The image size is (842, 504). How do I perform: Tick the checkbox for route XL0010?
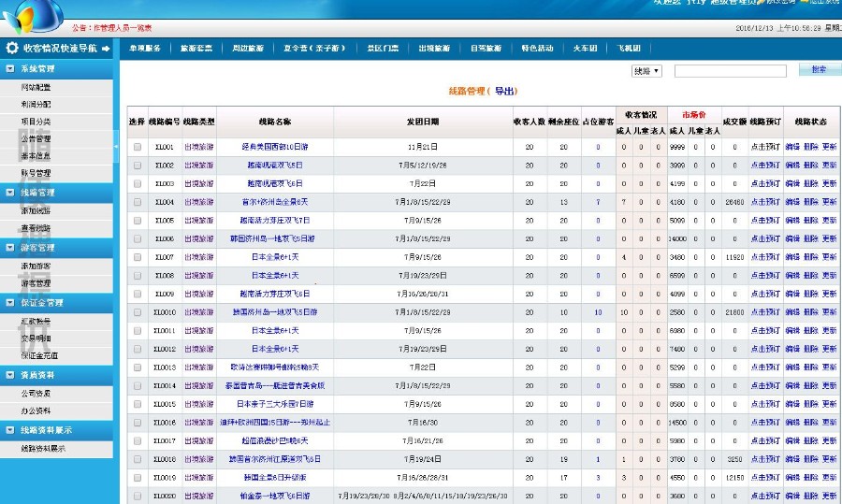click(138, 312)
